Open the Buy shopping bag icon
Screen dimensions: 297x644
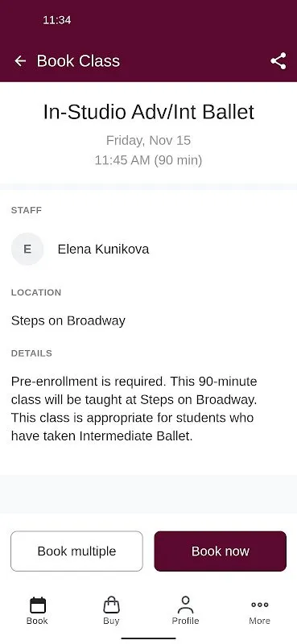pos(111,605)
